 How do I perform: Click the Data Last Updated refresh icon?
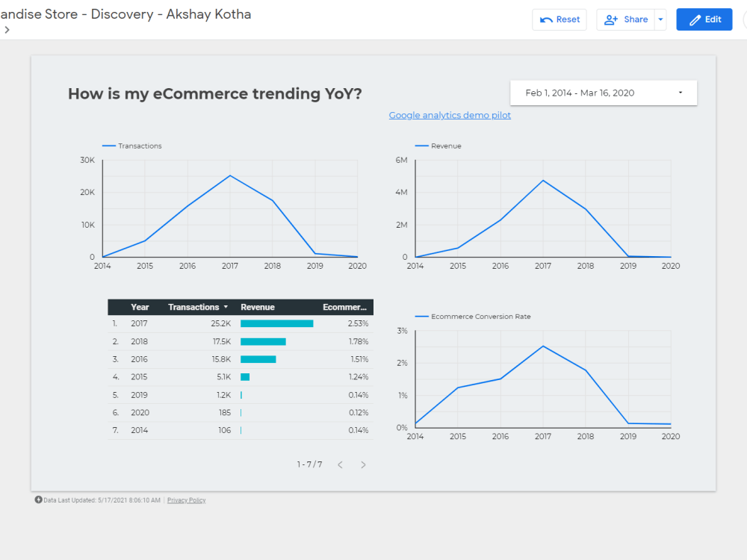37,500
